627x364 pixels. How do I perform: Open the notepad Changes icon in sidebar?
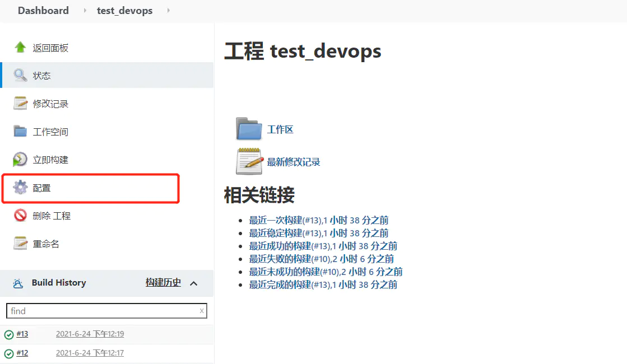pyautogui.click(x=20, y=104)
